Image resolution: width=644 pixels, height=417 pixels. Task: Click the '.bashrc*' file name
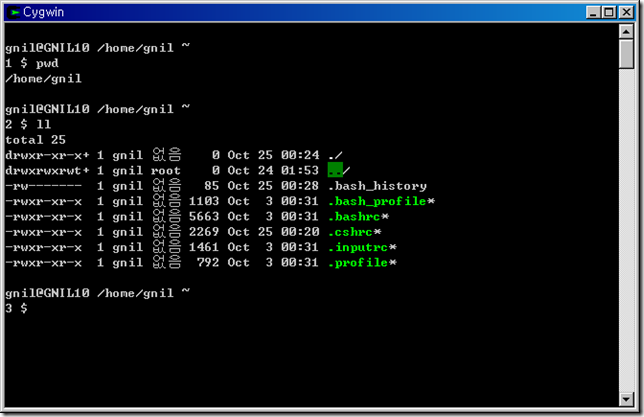359,217
